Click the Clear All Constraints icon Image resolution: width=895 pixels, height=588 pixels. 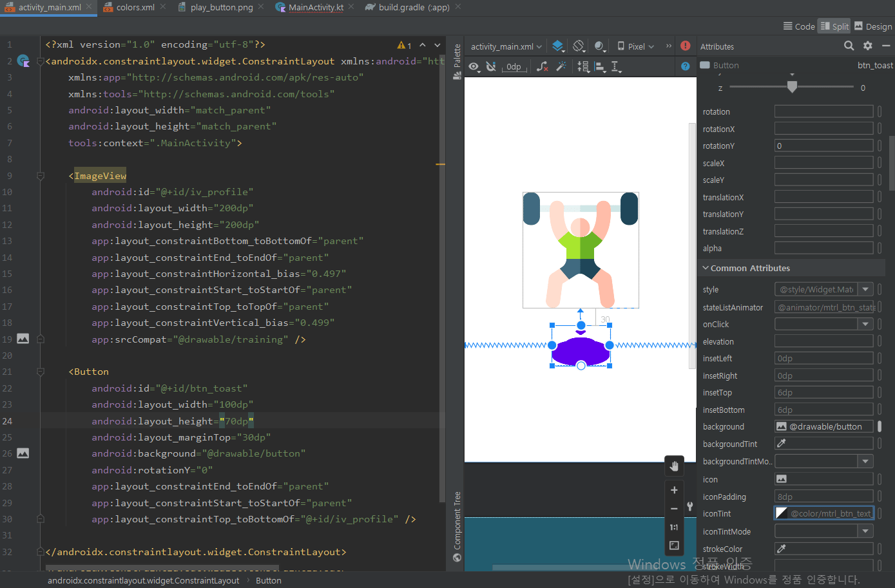(542, 66)
